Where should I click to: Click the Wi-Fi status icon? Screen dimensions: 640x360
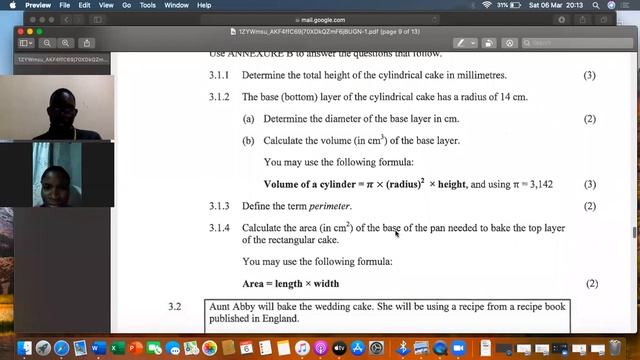tap(486, 5)
